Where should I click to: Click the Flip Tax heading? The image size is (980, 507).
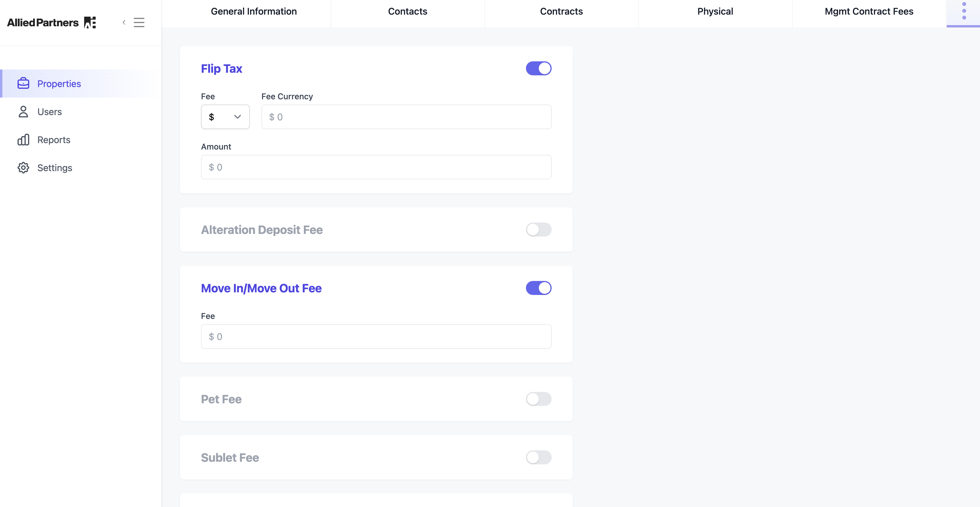(x=221, y=68)
